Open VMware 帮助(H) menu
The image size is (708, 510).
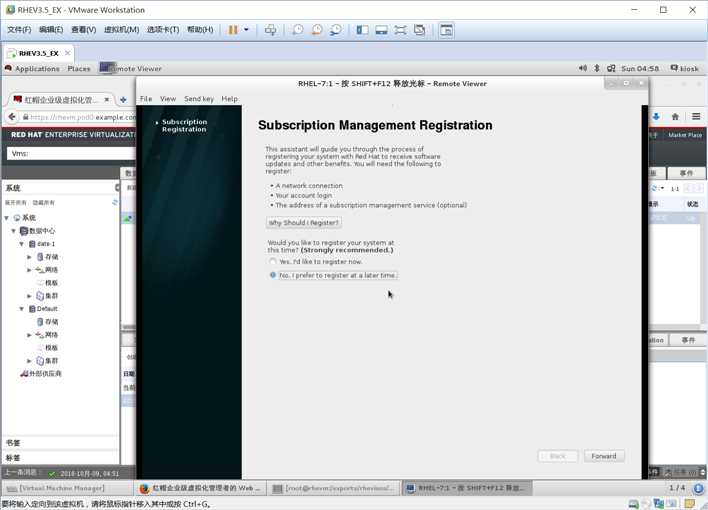tap(200, 30)
